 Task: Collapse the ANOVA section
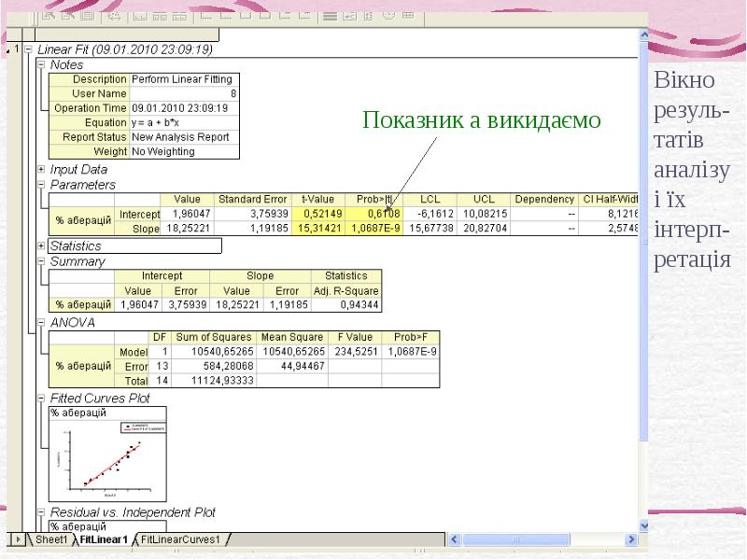pyautogui.click(x=40, y=323)
